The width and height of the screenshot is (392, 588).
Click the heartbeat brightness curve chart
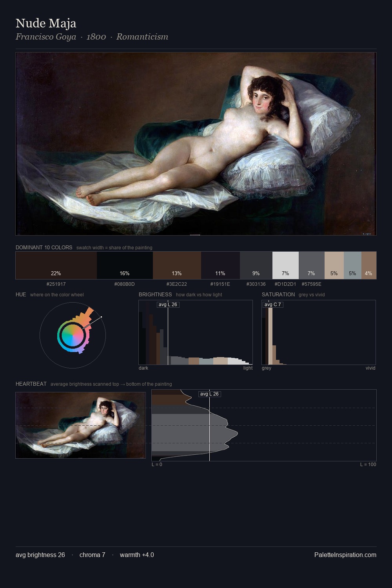(264, 425)
